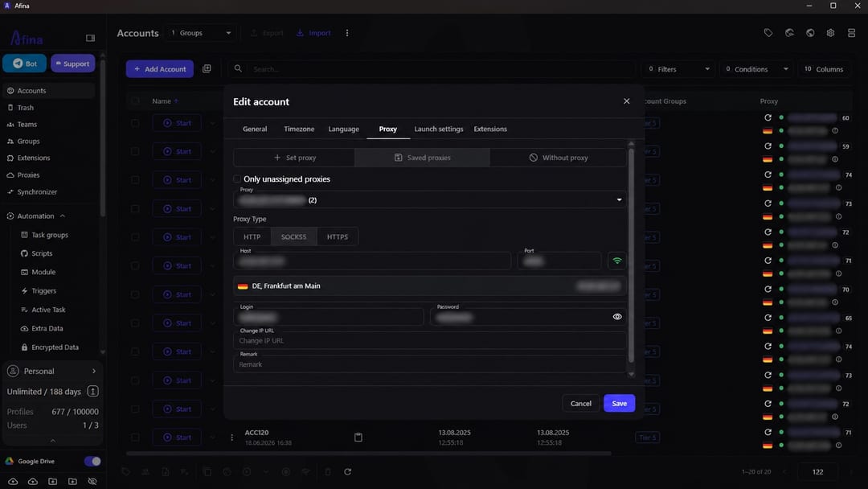Image resolution: width=868 pixels, height=489 pixels.
Task: Save the account changes
Action: pos(619,403)
